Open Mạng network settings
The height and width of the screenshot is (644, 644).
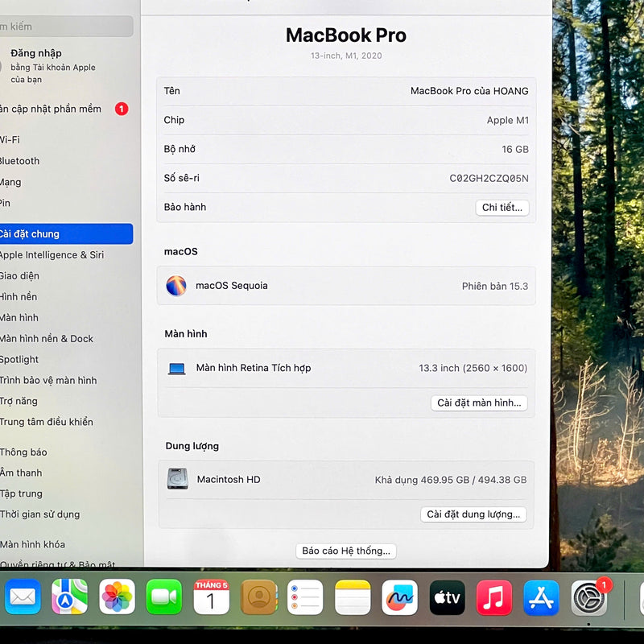pyautogui.click(x=10, y=182)
